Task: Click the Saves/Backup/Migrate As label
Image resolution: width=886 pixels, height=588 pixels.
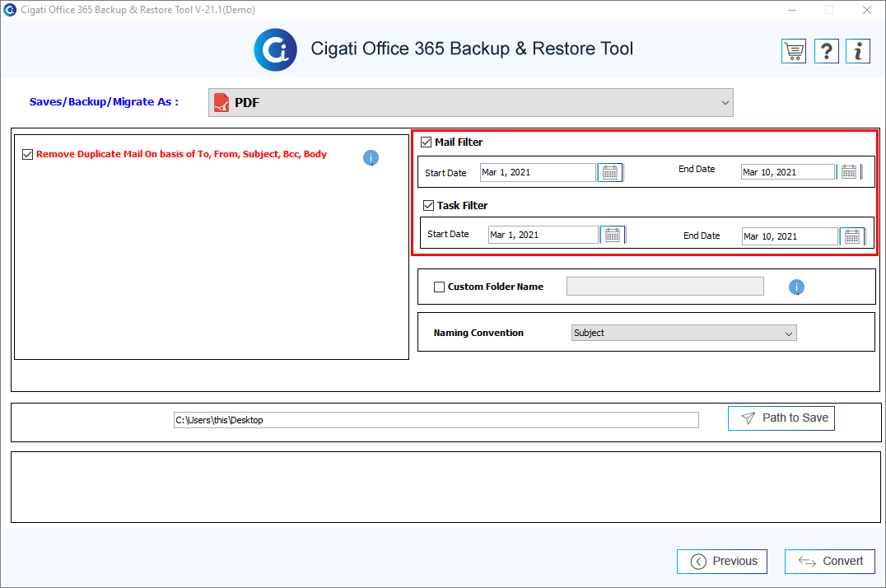Action: click(104, 102)
